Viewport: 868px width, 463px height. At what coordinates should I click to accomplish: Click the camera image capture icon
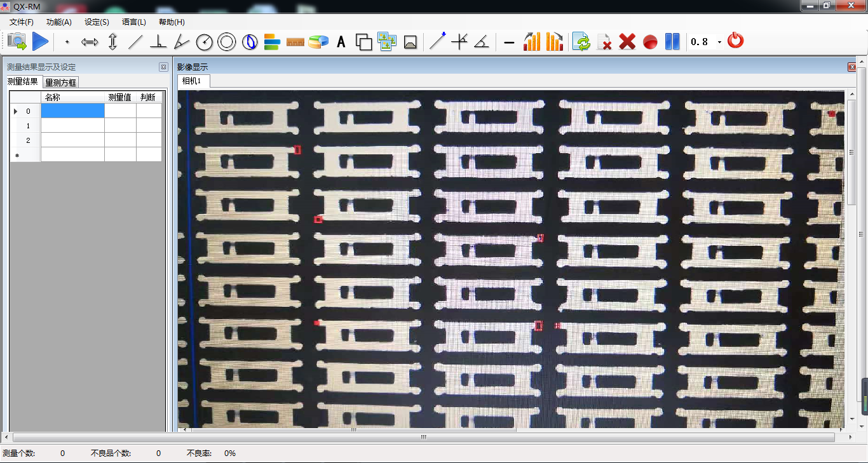coord(17,42)
